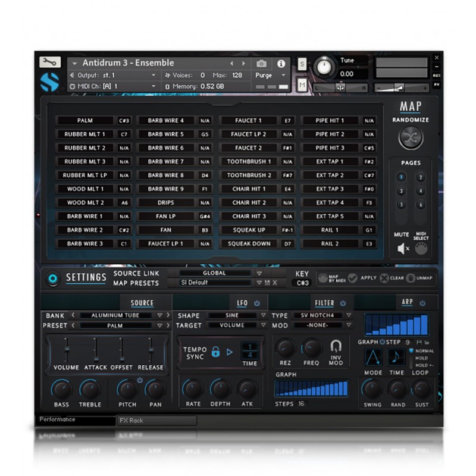Open the LFO Shape SINE dropdown
This screenshot has height=476, width=476.
click(x=232, y=315)
